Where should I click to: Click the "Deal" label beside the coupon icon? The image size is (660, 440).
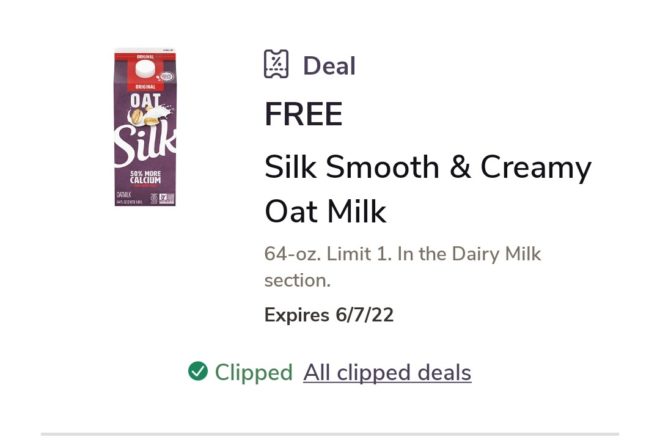click(x=329, y=66)
